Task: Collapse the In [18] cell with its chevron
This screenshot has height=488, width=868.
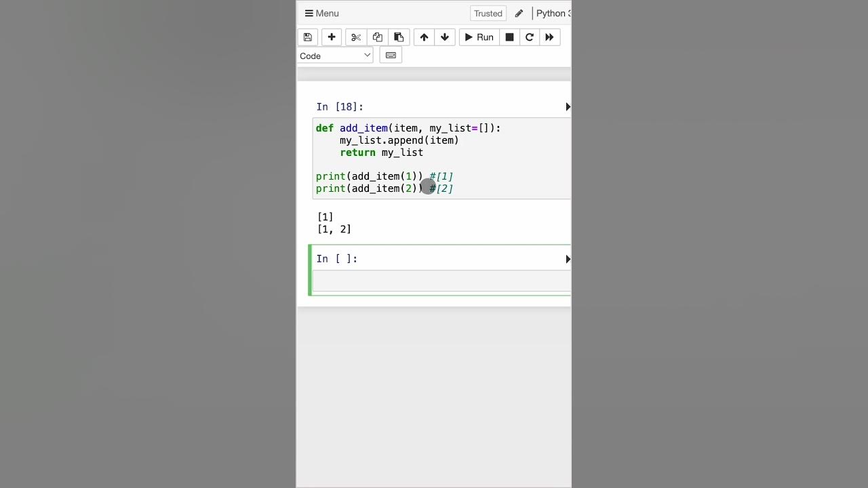Action: [x=568, y=106]
